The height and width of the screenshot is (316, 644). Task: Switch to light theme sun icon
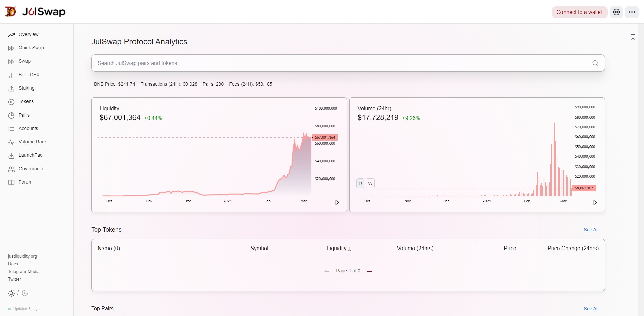click(11, 293)
